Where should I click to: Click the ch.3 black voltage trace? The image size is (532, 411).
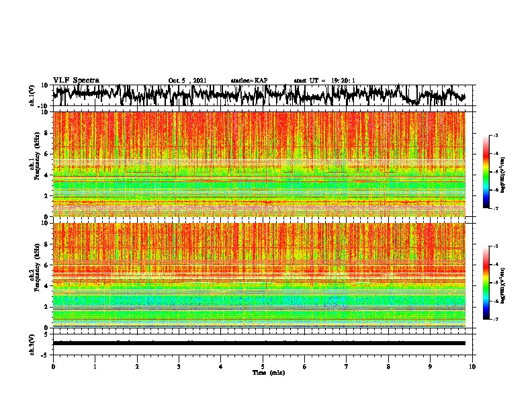tap(259, 343)
